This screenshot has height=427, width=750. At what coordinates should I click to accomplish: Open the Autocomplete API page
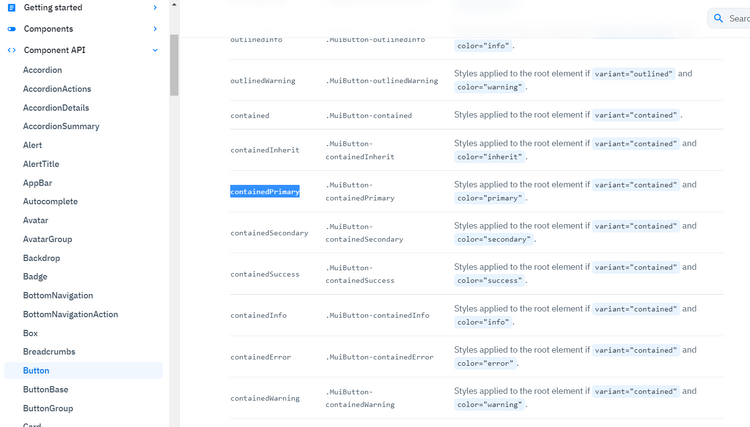pyautogui.click(x=50, y=201)
